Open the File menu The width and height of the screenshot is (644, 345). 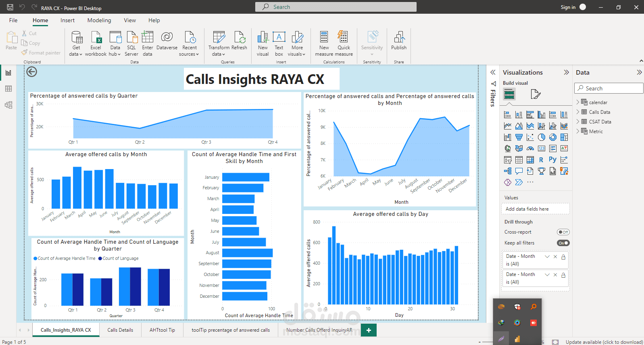coord(13,20)
